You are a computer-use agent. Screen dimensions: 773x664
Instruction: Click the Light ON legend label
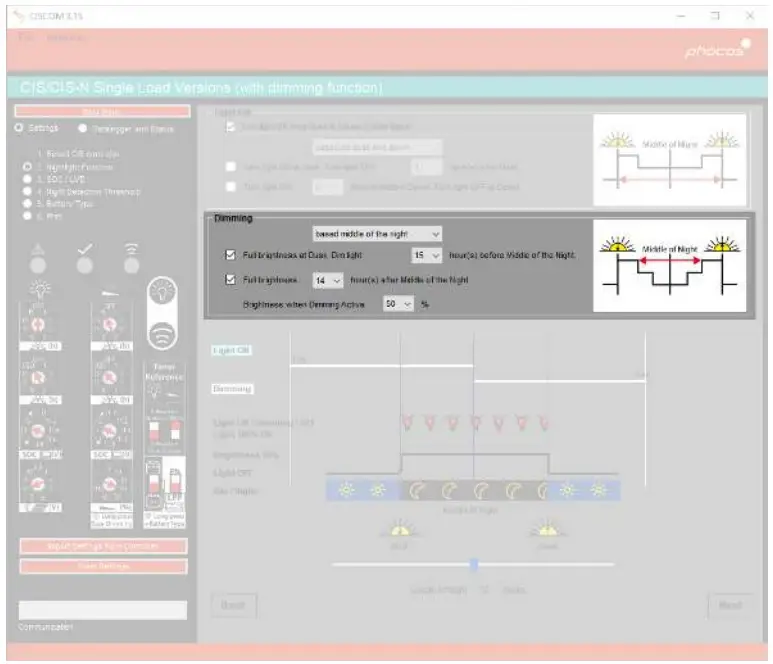(x=231, y=350)
